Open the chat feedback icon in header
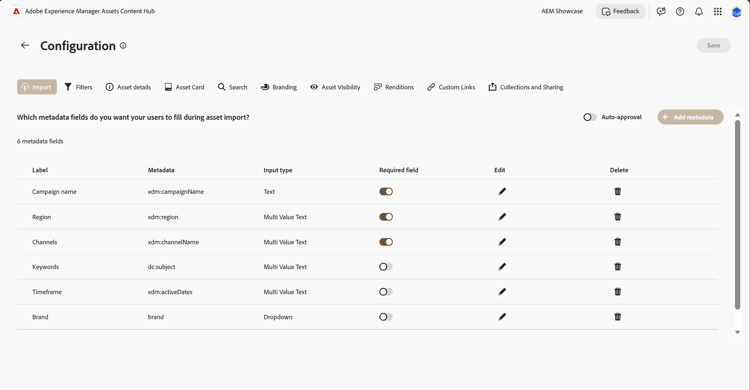The height and width of the screenshot is (390, 750). tap(661, 11)
